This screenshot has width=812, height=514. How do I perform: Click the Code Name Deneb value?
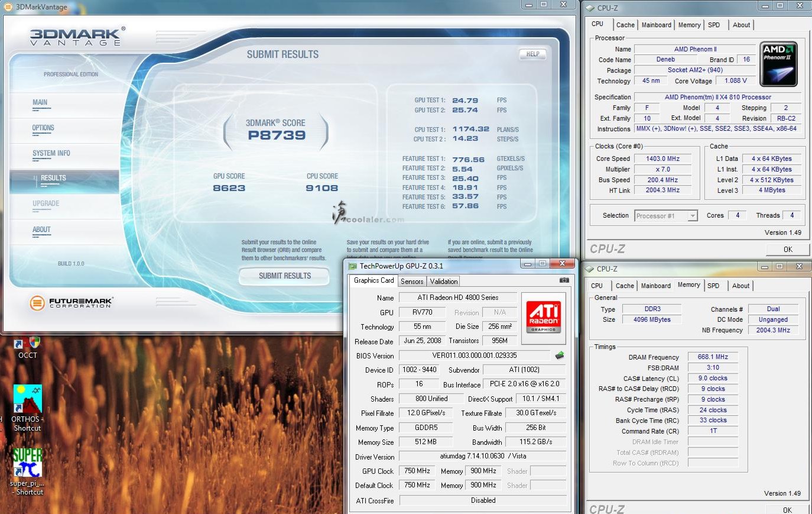click(665, 59)
